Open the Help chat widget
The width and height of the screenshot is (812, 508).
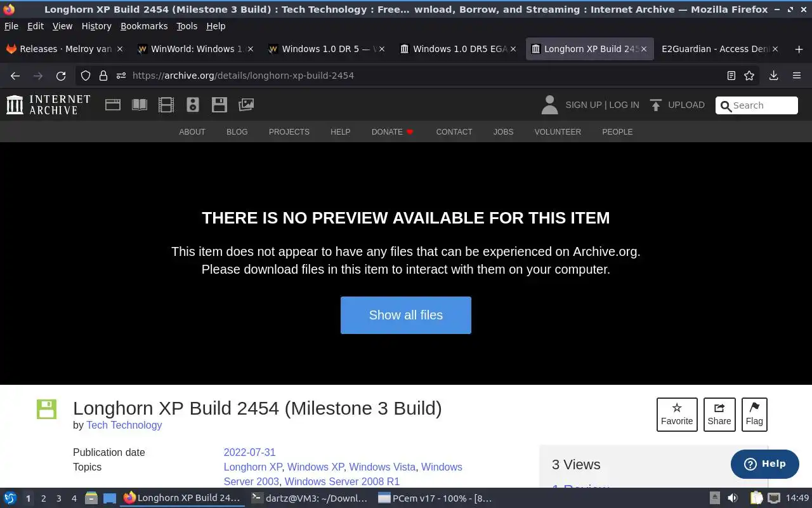(x=764, y=464)
